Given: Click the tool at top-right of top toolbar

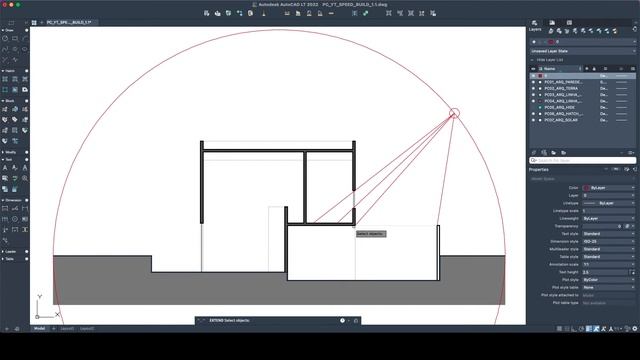Looking at the screenshot, I should [x=433, y=13].
